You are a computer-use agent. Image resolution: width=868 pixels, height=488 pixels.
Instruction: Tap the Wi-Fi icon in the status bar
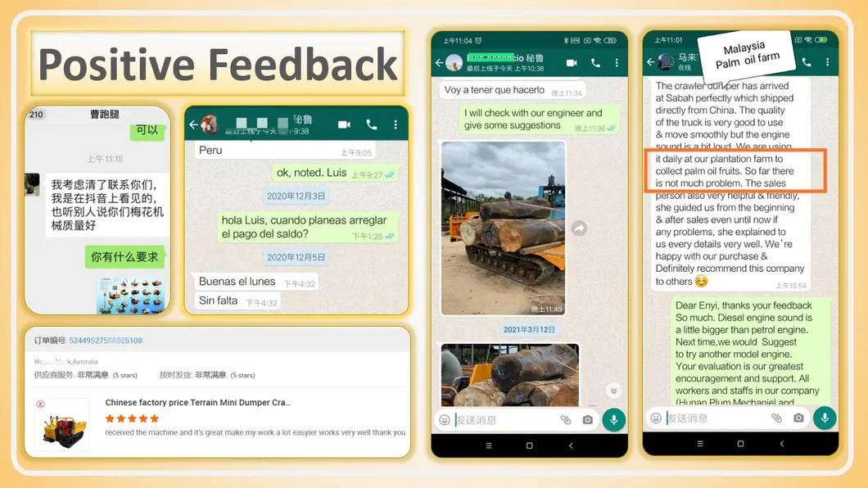pyautogui.click(x=597, y=40)
